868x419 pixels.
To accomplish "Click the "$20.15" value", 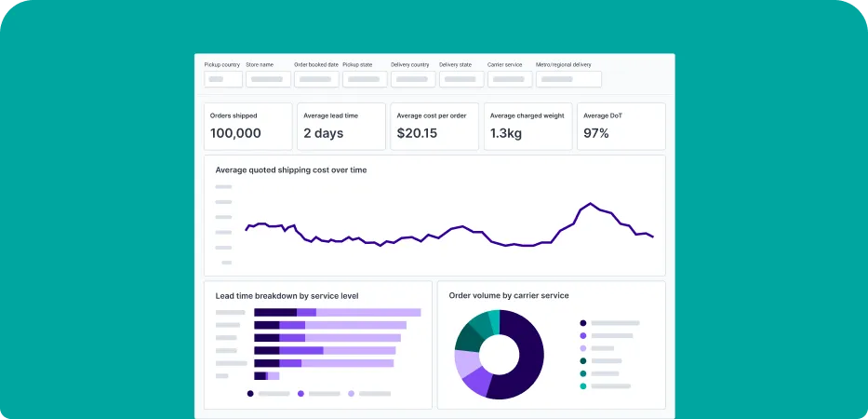I will (x=417, y=133).
